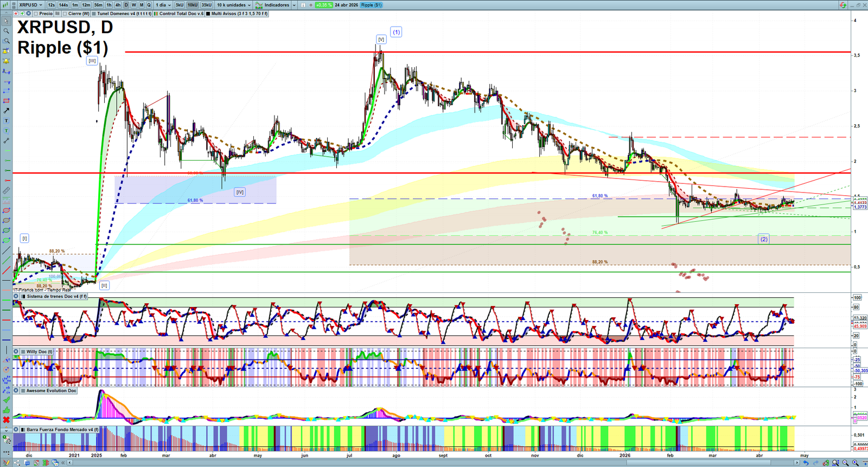
Task: Select the red ellipse drawing tool
Action: point(7,210)
